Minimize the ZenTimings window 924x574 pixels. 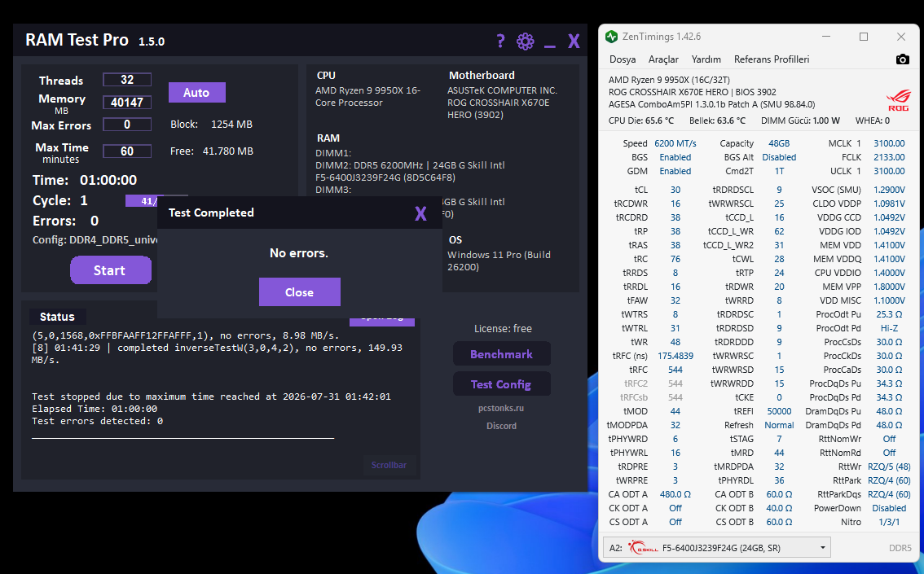point(826,37)
